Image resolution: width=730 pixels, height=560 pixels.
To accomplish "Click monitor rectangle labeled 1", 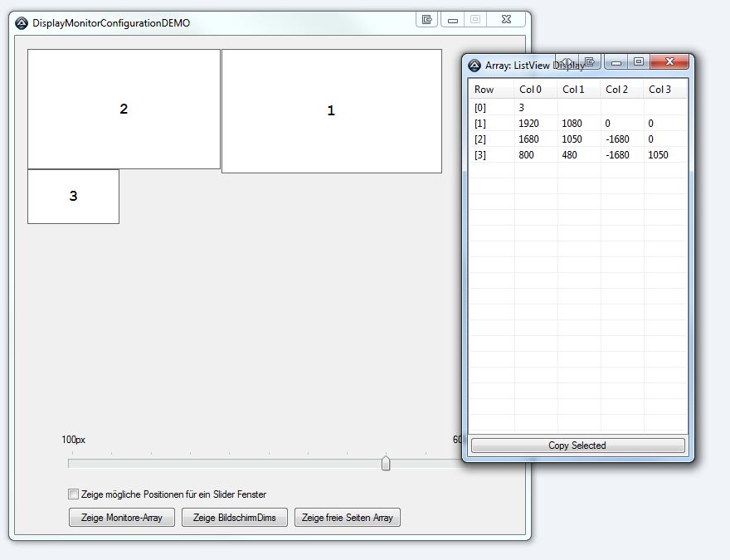I will click(331, 111).
